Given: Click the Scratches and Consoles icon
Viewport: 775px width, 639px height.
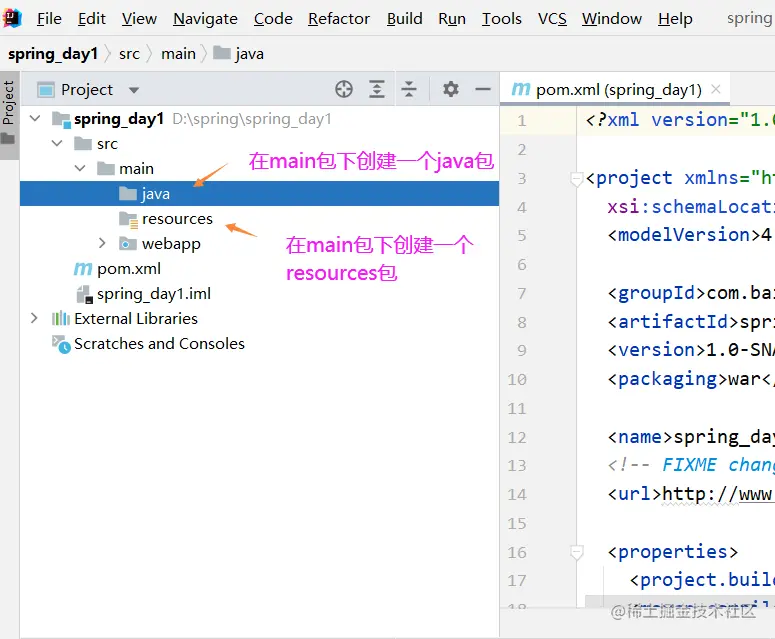Looking at the screenshot, I should click(61, 344).
